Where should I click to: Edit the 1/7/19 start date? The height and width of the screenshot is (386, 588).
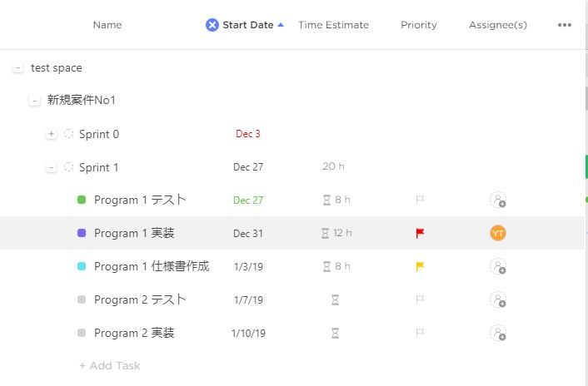(x=248, y=300)
